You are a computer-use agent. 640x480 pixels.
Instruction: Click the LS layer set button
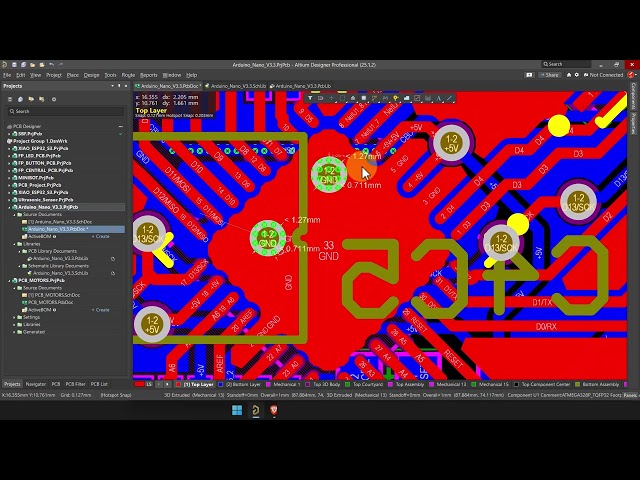coord(149,384)
